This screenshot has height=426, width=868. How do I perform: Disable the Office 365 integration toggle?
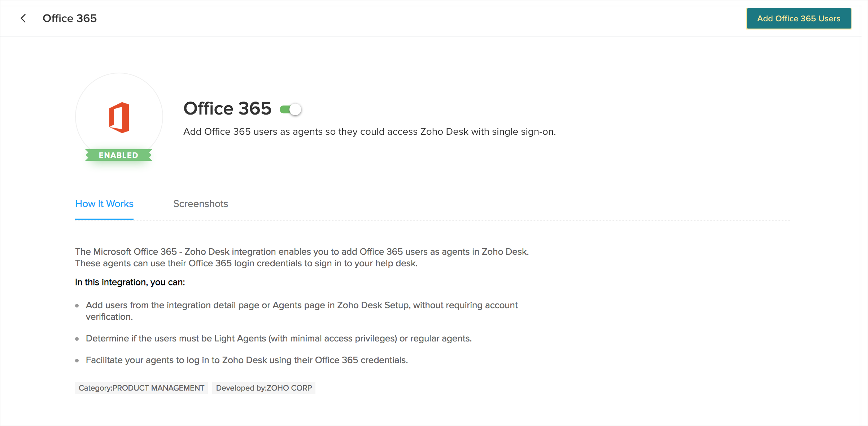(x=291, y=109)
